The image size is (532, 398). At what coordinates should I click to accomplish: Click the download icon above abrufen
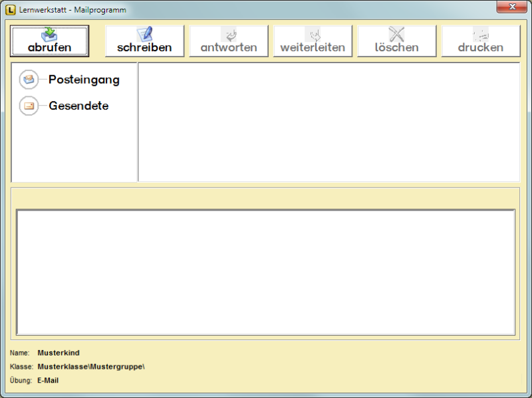point(49,35)
